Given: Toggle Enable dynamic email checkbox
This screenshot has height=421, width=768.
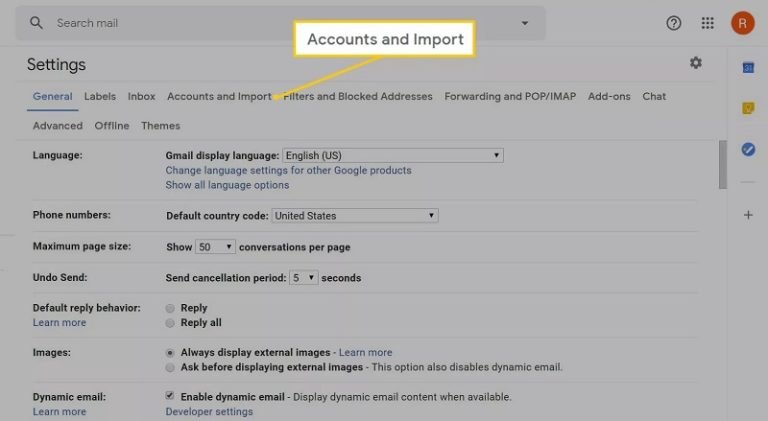Looking at the screenshot, I should 170,397.
